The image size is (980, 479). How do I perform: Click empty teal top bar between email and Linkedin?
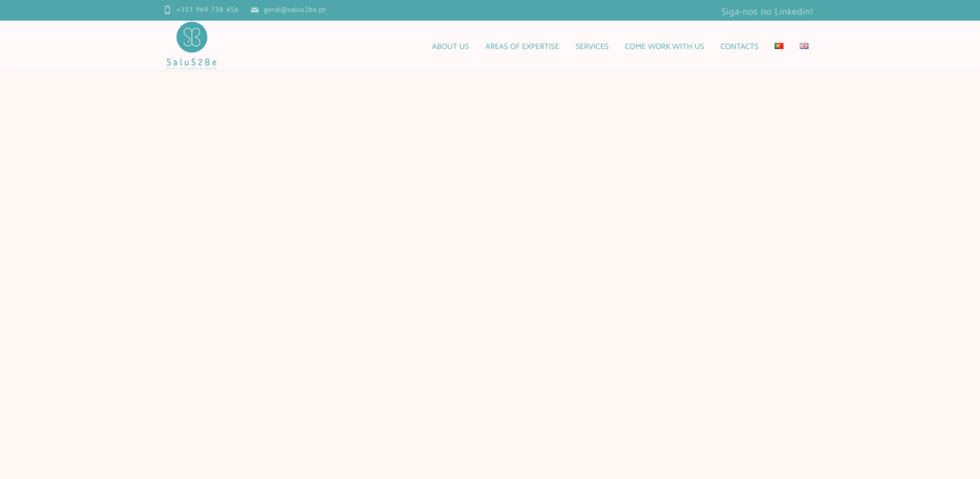[x=523, y=10]
